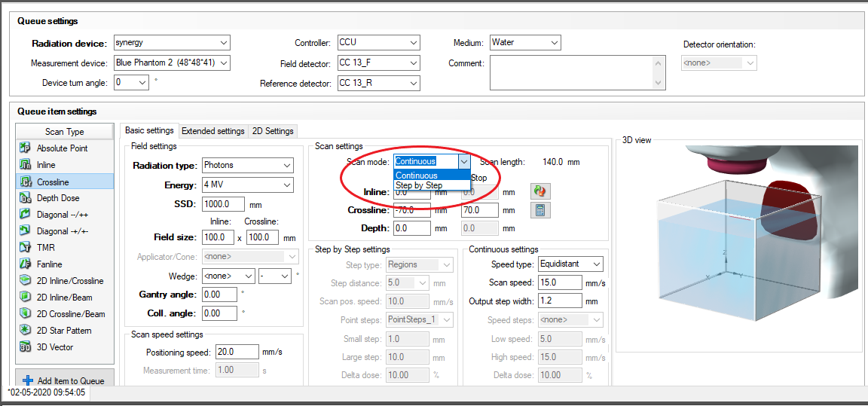The width and height of the screenshot is (868, 406).
Task: Collapse the Scan mode dropdown arrow
Action: [464, 161]
